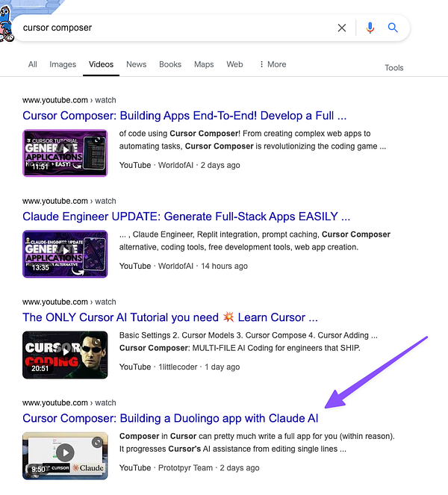The height and width of the screenshot is (495, 448).
Task: Start voice search with the microphone icon
Action: 370,28
